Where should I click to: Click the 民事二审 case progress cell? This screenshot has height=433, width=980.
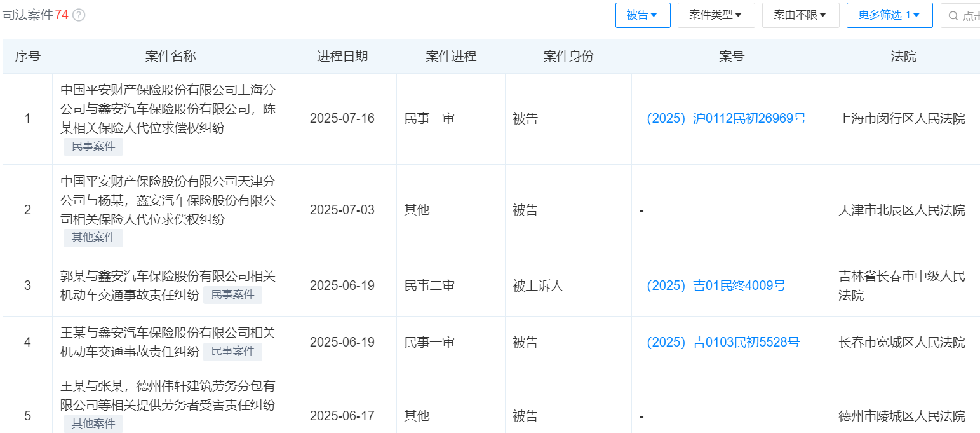430,286
